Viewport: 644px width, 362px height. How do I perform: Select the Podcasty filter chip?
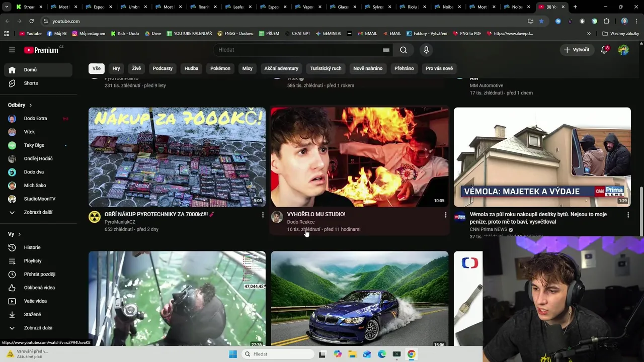pyautogui.click(x=163, y=68)
